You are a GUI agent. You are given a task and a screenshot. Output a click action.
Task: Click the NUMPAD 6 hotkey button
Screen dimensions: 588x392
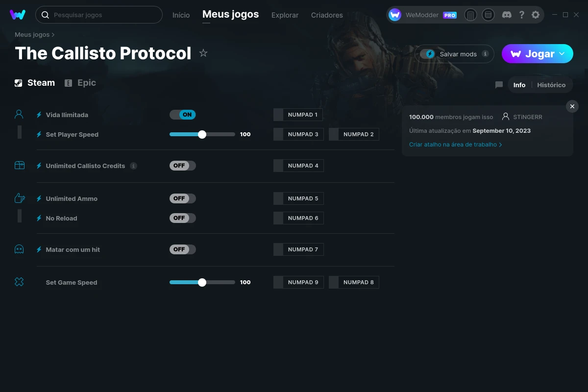(x=298, y=218)
